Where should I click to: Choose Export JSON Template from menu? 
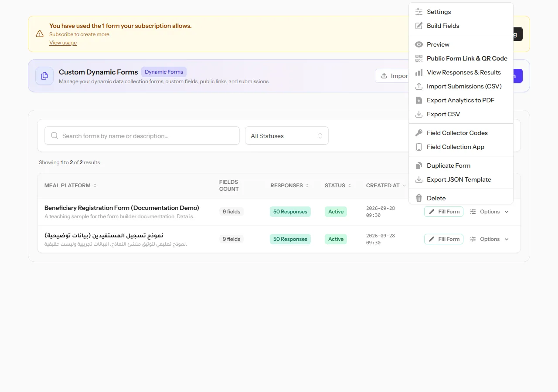461,179
